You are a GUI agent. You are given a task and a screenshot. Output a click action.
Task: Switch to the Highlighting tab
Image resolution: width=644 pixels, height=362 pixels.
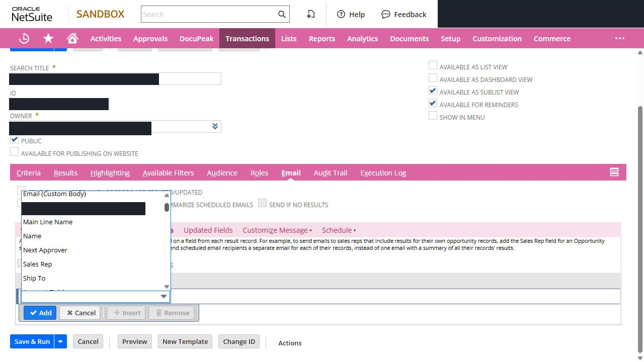[x=110, y=172]
